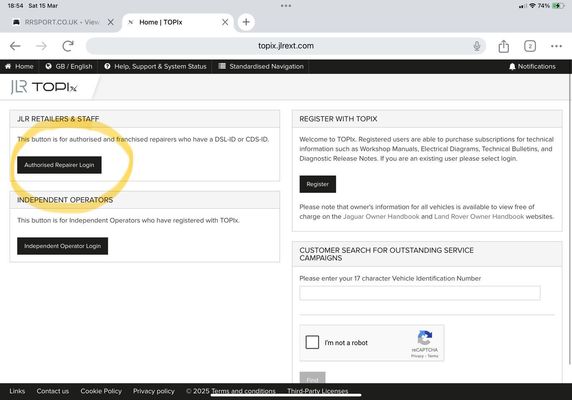The height and width of the screenshot is (400, 572).
Task: Open Standardised Navigation menu item
Action: point(261,66)
